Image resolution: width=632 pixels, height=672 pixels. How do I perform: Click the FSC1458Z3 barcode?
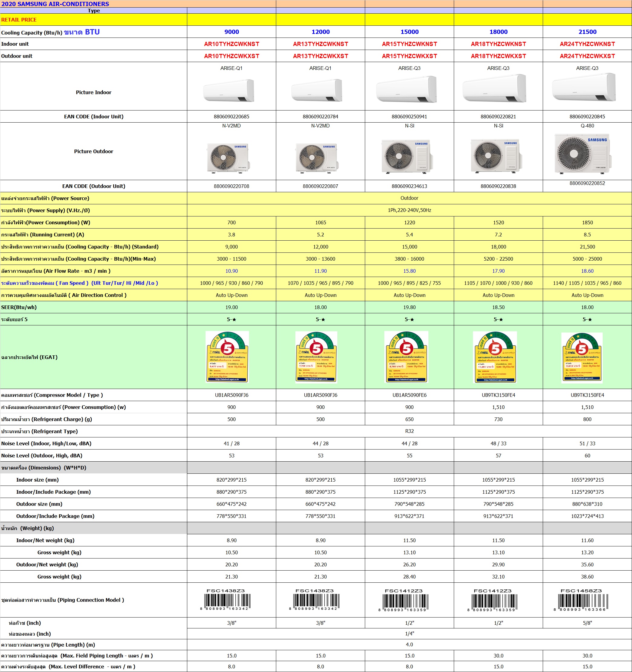click(x=581, y=600)
